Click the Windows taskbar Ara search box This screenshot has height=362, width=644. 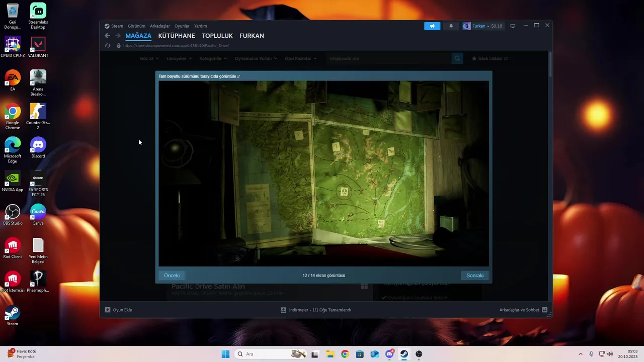[271, 354]
